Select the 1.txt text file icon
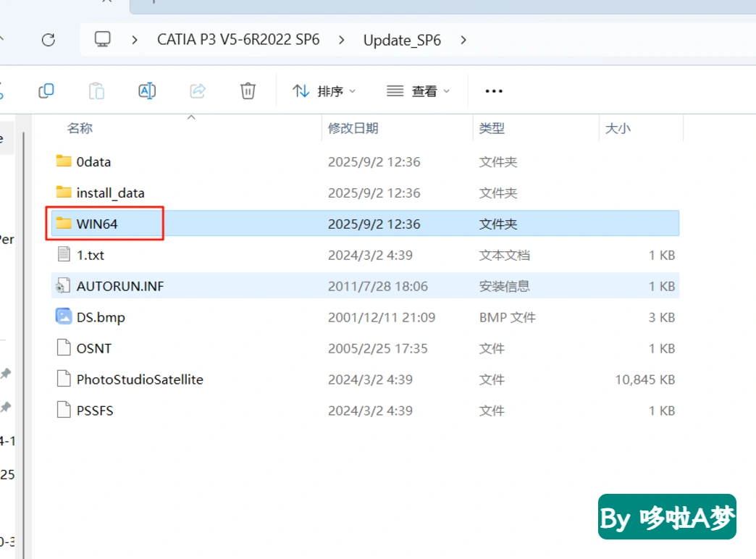Viewport: 756px width, 559px height. 64,253
